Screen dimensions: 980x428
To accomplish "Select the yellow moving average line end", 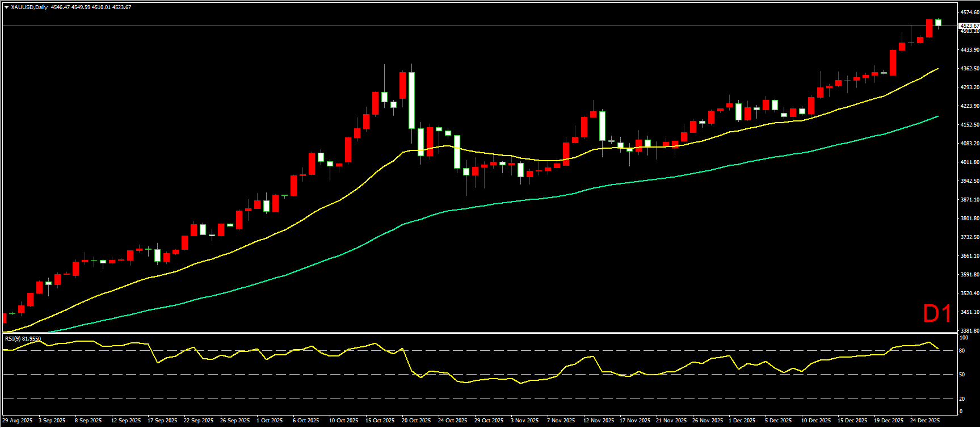I will (x=937, y=69).
